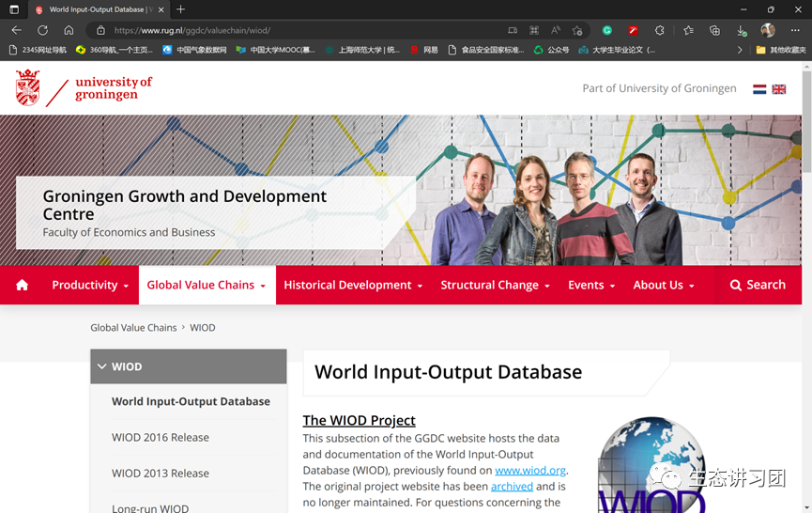
Task: Click the Part of University of Groningen text
Action: 659,88
